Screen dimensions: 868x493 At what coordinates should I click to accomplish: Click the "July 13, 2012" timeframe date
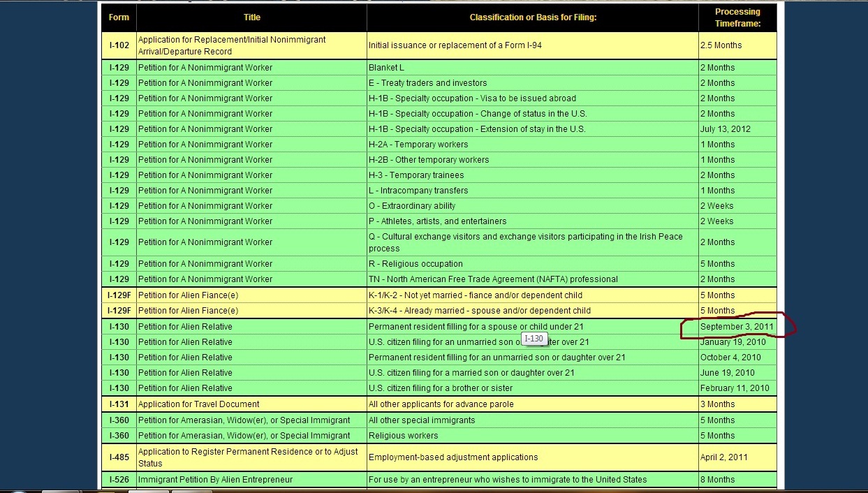726,129
